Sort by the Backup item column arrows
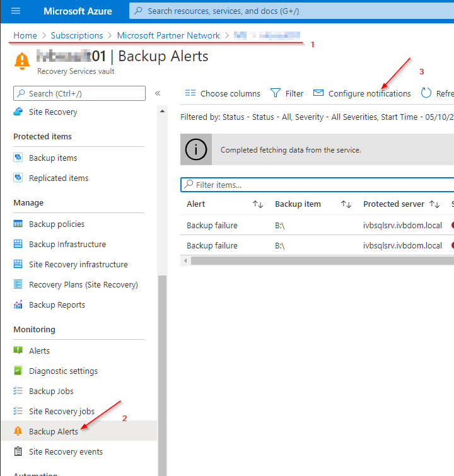 click(346, 204)
